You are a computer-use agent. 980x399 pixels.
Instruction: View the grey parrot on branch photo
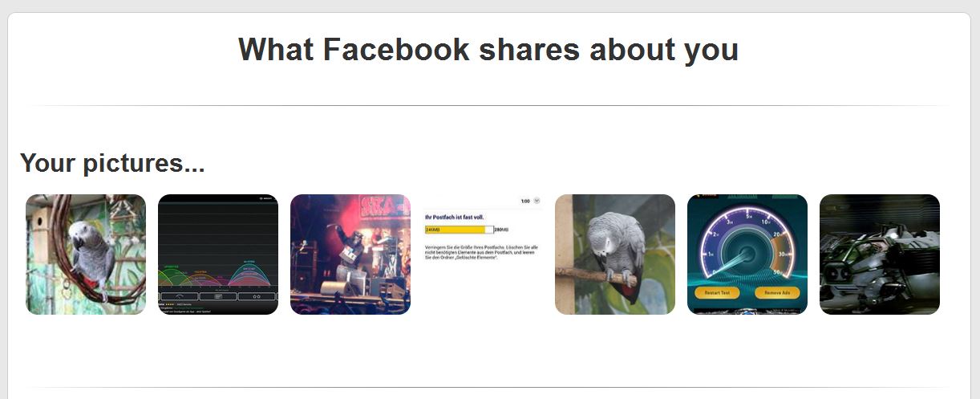point(615,254)
